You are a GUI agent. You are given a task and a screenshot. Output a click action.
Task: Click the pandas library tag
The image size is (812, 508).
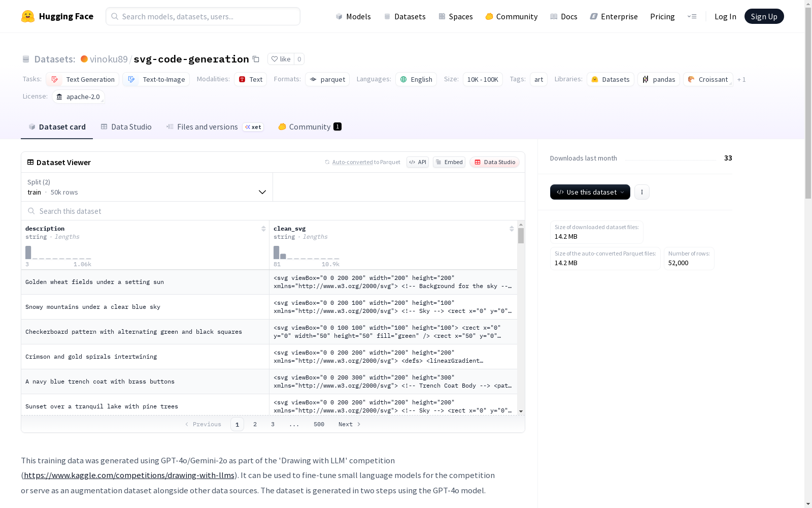coord(659,79)
